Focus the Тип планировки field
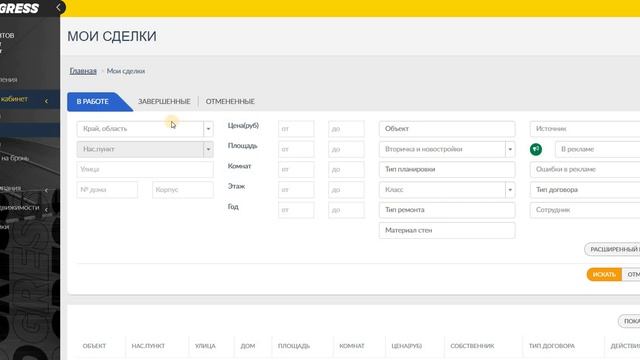The height and width of the screenshot is (360, 640). point(447,169)
